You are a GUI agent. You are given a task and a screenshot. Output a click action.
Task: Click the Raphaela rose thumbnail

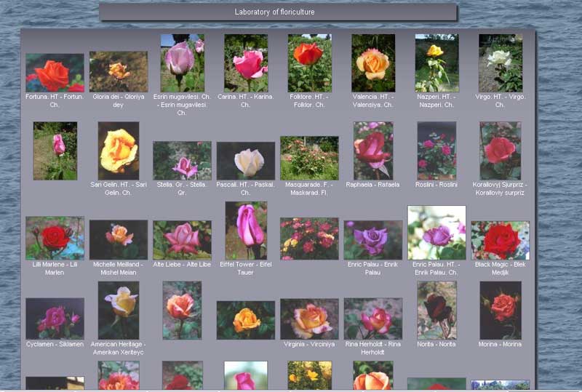coord(373,151)
